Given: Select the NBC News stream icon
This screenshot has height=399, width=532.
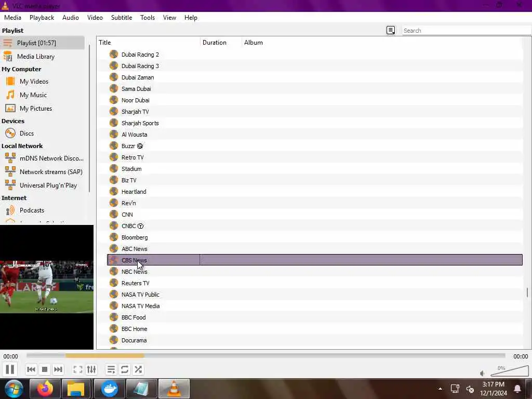Looking at the screenshot, I should [114, 271].
